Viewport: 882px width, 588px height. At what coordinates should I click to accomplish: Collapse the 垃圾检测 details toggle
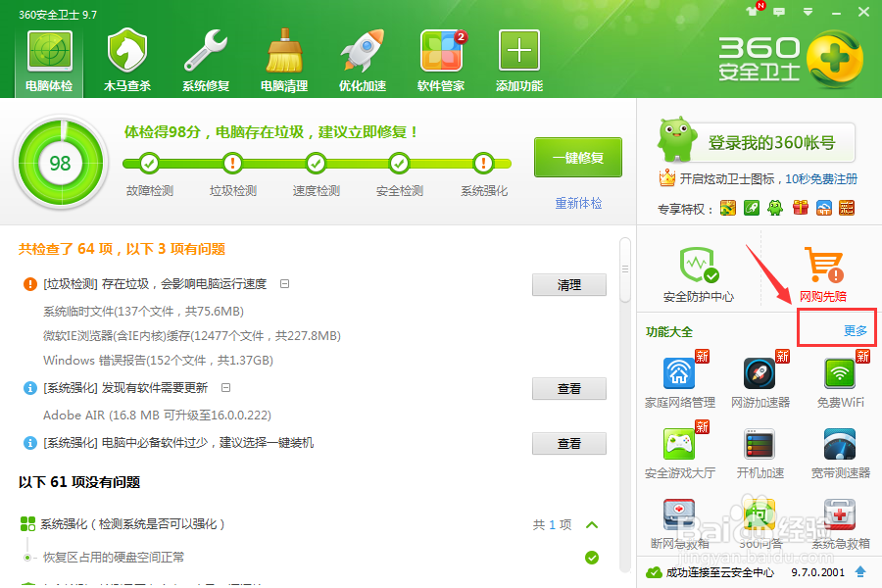pos(284,284)
